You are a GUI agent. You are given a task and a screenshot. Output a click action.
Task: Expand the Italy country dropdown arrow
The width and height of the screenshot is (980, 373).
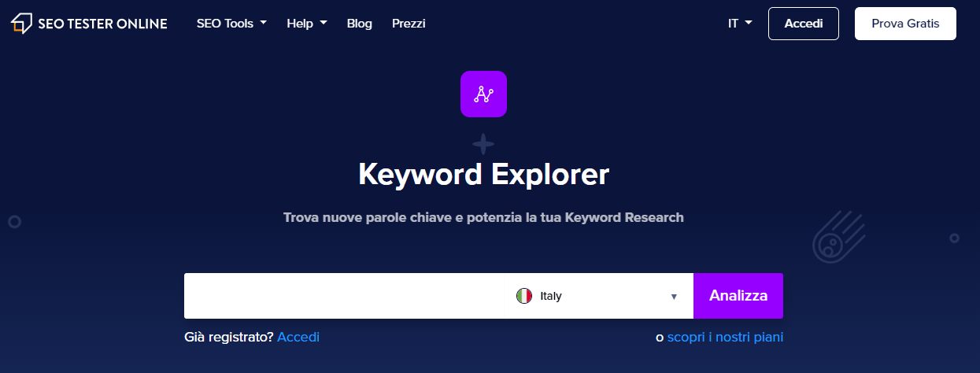674,297
